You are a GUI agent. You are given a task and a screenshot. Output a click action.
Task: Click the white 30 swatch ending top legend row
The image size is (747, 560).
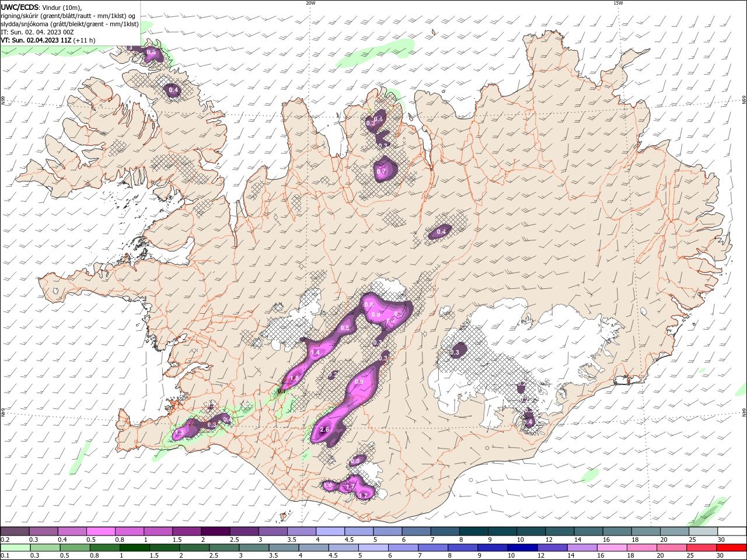coord(732,531)
